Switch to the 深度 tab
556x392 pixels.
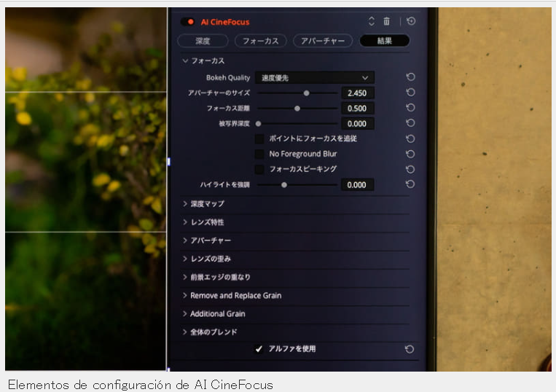(x=203, y=41)
